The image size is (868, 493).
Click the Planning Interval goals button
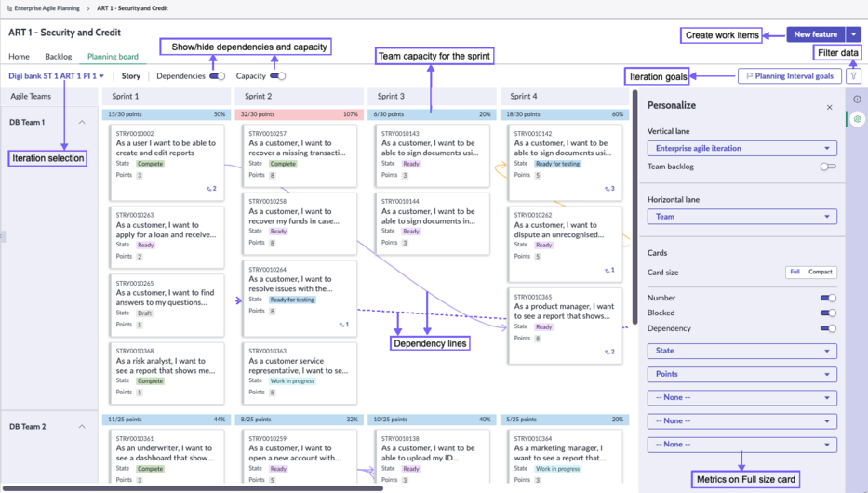pyautogui.click(x=790, y=76)
